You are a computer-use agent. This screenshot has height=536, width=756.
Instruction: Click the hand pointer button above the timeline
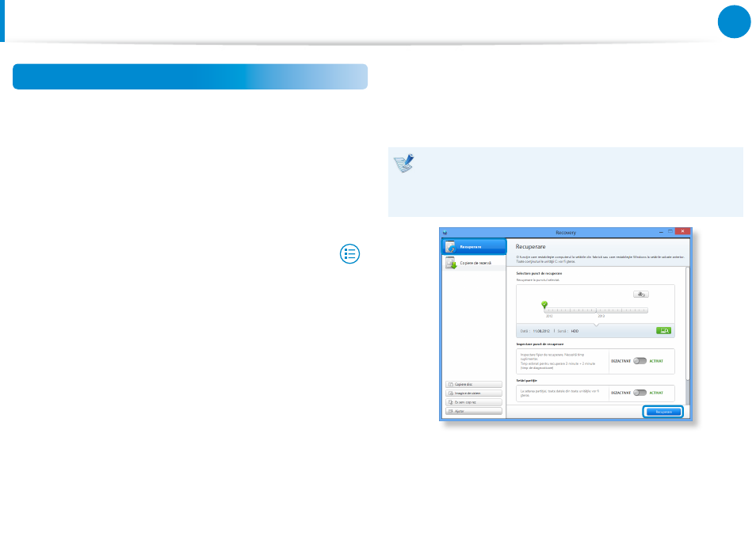641,295
